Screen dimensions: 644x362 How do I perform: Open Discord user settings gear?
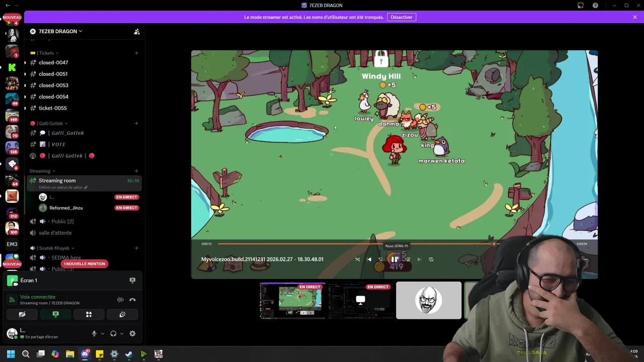pos(132,333)
